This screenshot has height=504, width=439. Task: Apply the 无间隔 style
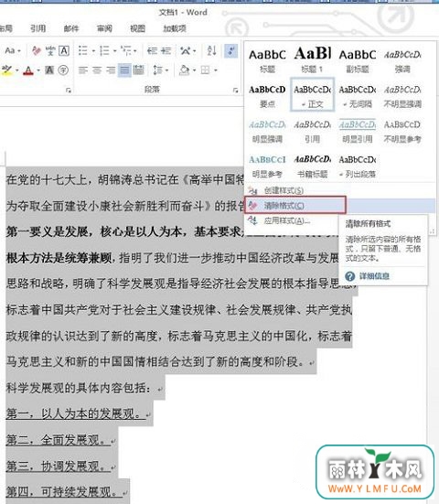click(x=358, y=95)
